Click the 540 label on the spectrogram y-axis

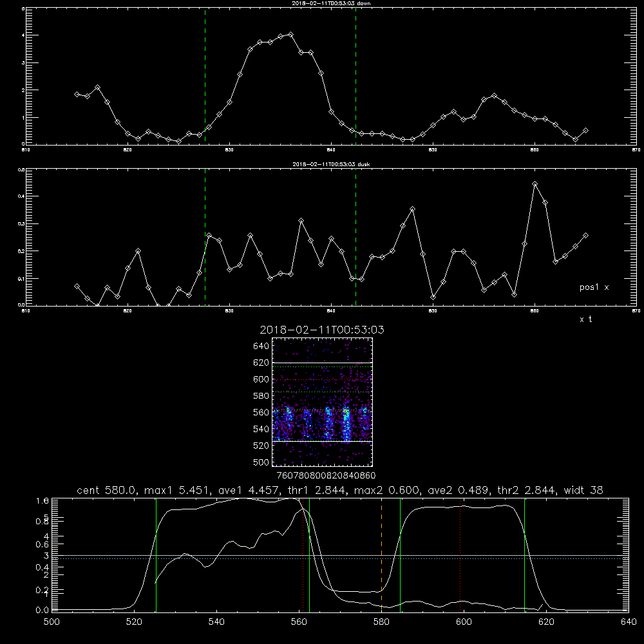(x=261, y=429)
